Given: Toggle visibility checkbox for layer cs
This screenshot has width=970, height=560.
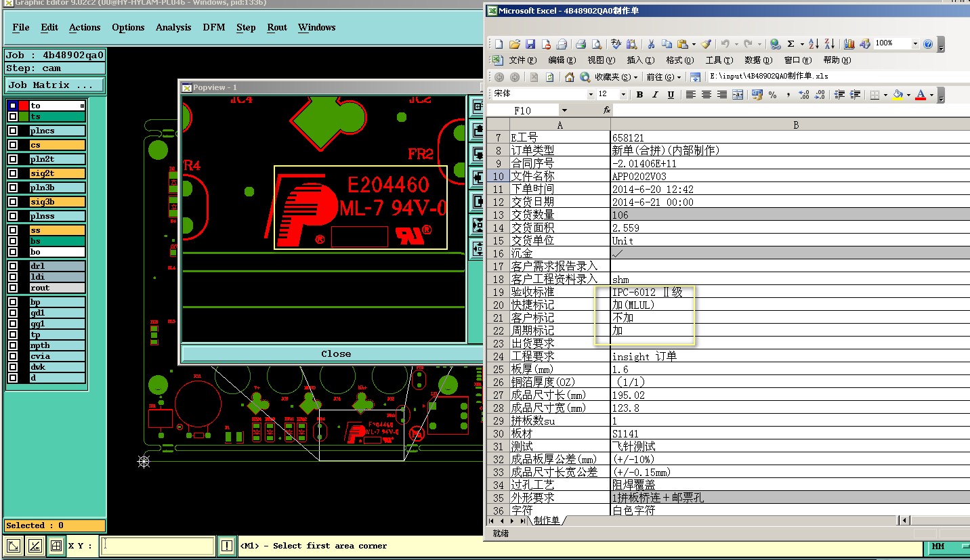Looking at the screenshot, I should click(x=13, y=145).
